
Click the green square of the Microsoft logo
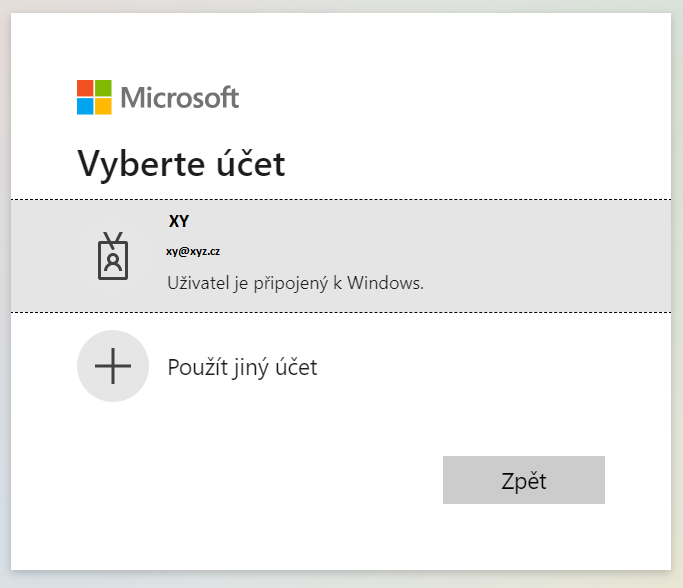pyautogui.click(x=104, y=88)
